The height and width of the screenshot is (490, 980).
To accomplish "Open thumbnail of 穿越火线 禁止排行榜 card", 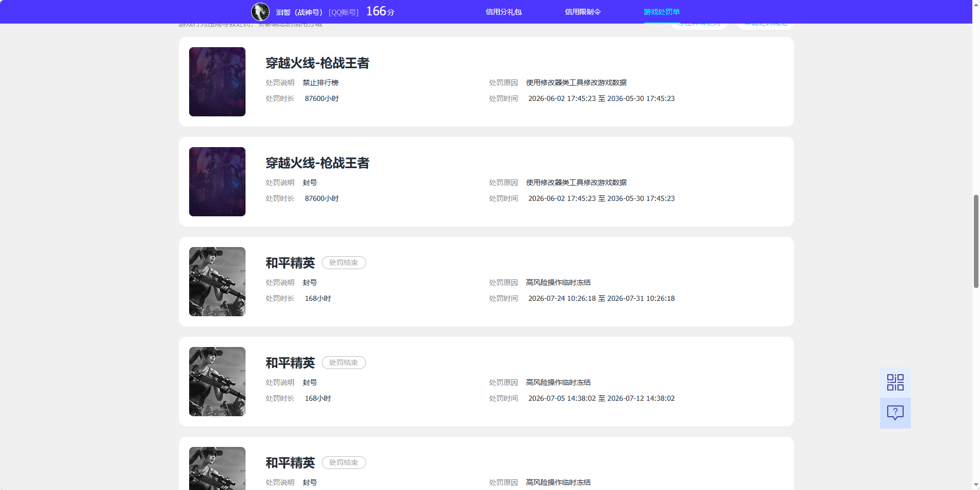I will [x=217, y=81].
